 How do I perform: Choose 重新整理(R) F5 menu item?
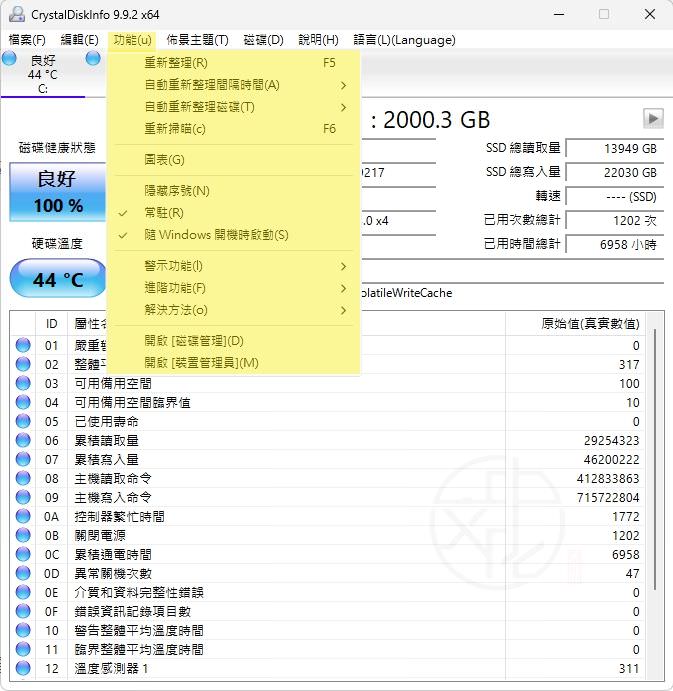pyautogui.click(x=234, y=63)
